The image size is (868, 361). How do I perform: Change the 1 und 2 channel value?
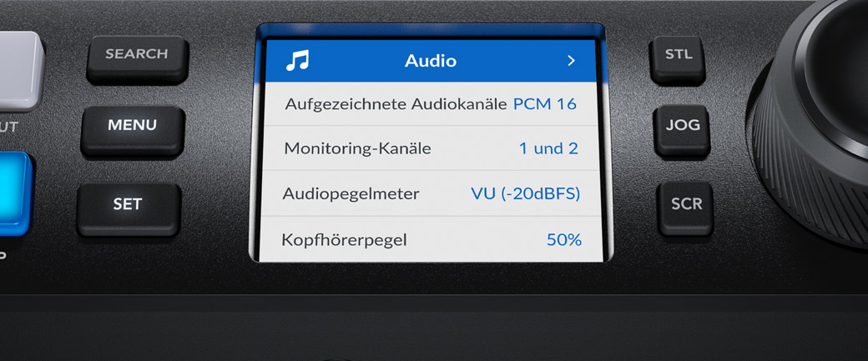point(548,148)
